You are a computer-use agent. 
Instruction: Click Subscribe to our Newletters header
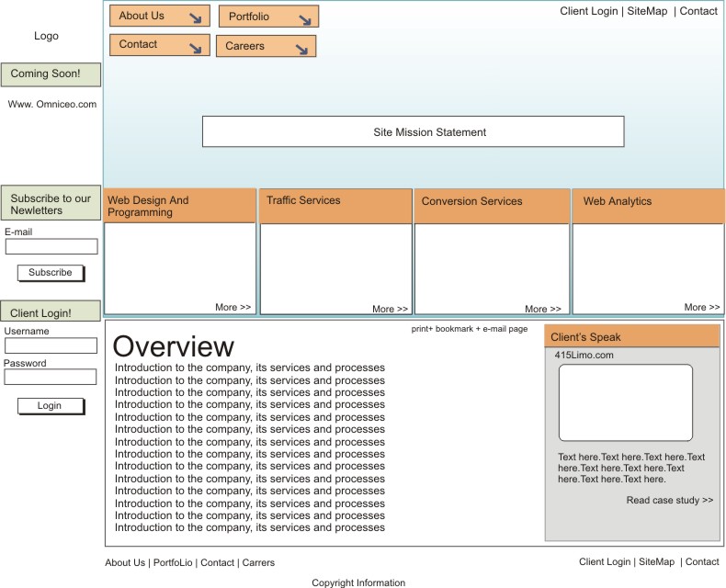pyautogui.click(x=51, y=203)
